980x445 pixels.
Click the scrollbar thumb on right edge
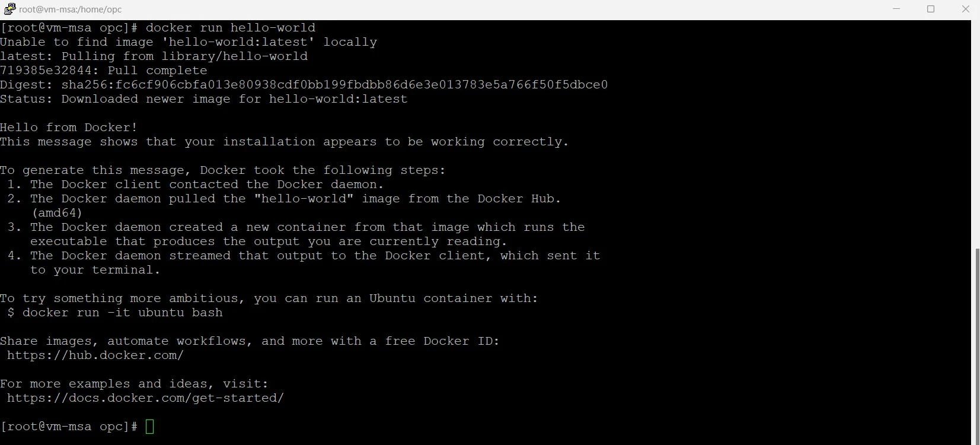click(x=976, y=346)
